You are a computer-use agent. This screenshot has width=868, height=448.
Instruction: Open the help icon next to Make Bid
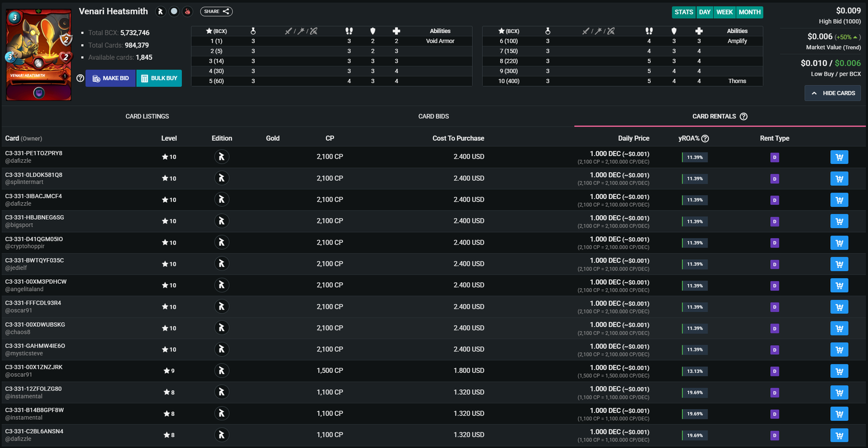[80, 78]
